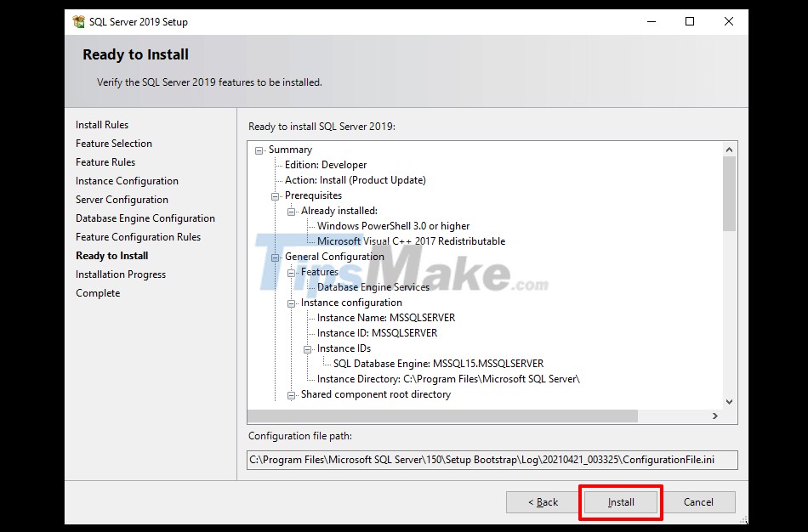Click the Configuration file path field
Image resolution: width=808 pixels, height=532 pixels.
tap(492, 460)
